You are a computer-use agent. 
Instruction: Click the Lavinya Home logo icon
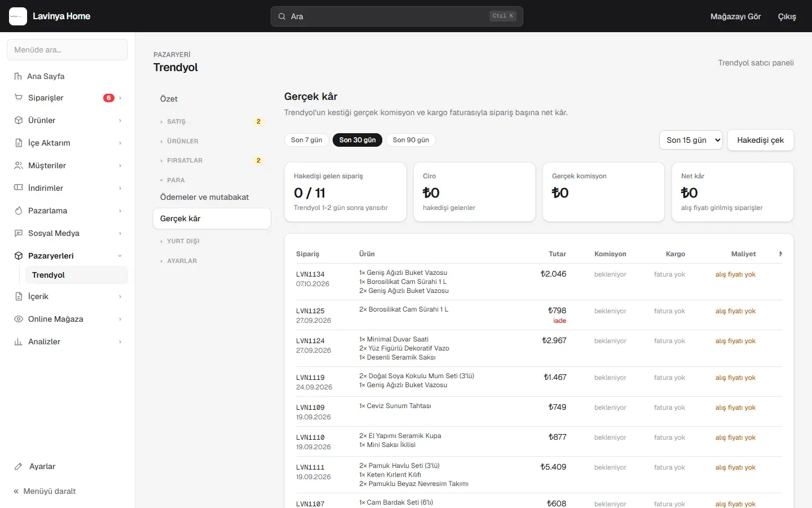[18, 16]
